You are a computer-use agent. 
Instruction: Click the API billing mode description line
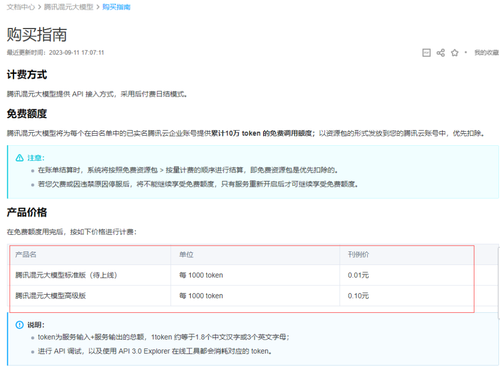pos(97,94)
